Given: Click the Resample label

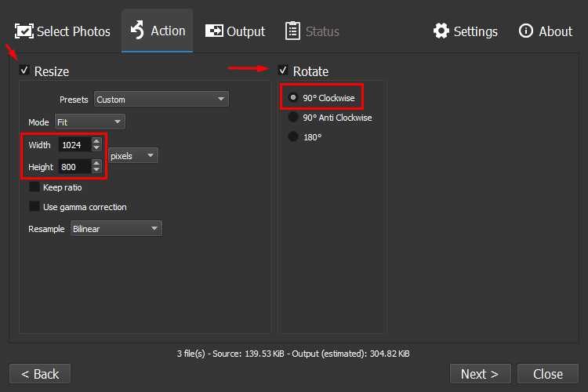Looking at the screenshot, I should 46,229.
